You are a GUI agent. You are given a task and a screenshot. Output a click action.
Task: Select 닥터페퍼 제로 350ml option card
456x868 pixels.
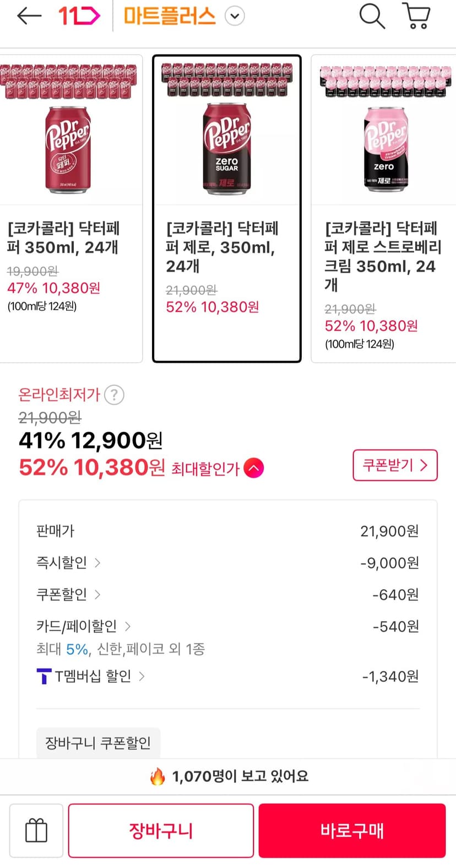pyautogui.click(x=227, y=208)
